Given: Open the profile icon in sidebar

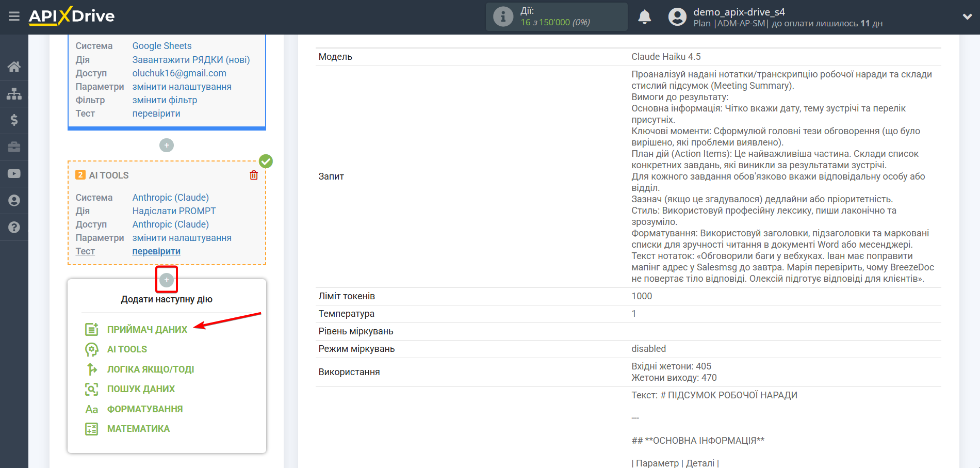Looking at the screenshot, I should [14, 201].
